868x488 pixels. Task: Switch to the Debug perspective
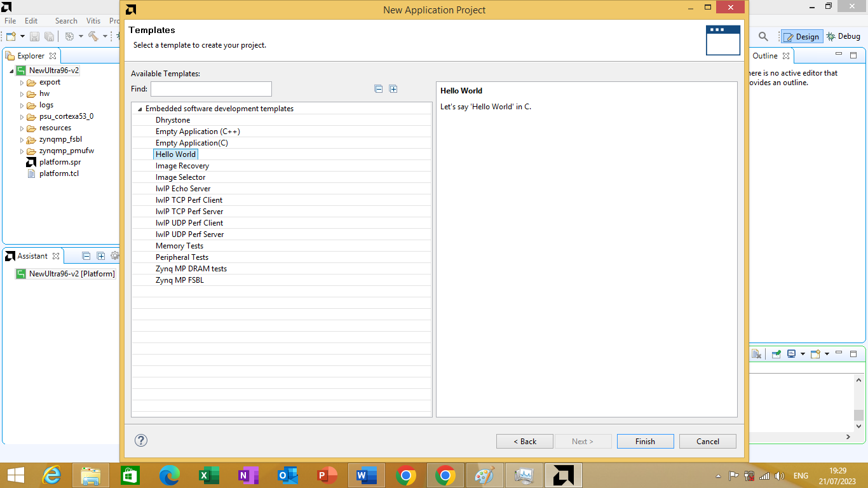pyautogui.click(x=843, y=37)
